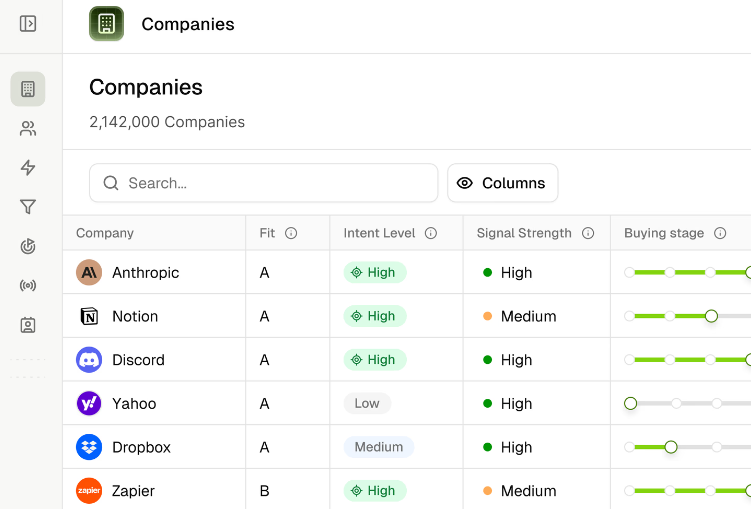The width and height of the screenshot is (751, 509).
Task: Open Companies building icon in sidebar
Action: (x=28, y=89)
